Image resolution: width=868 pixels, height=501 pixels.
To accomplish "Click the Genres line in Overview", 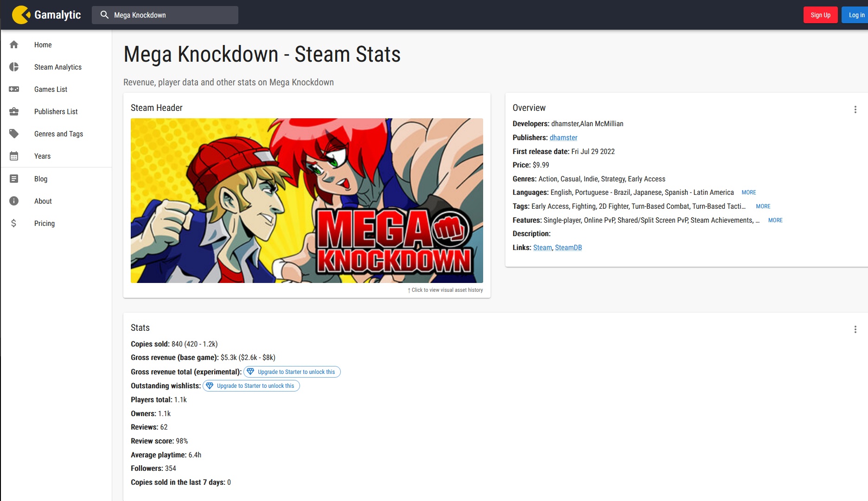I will (589, 179).
